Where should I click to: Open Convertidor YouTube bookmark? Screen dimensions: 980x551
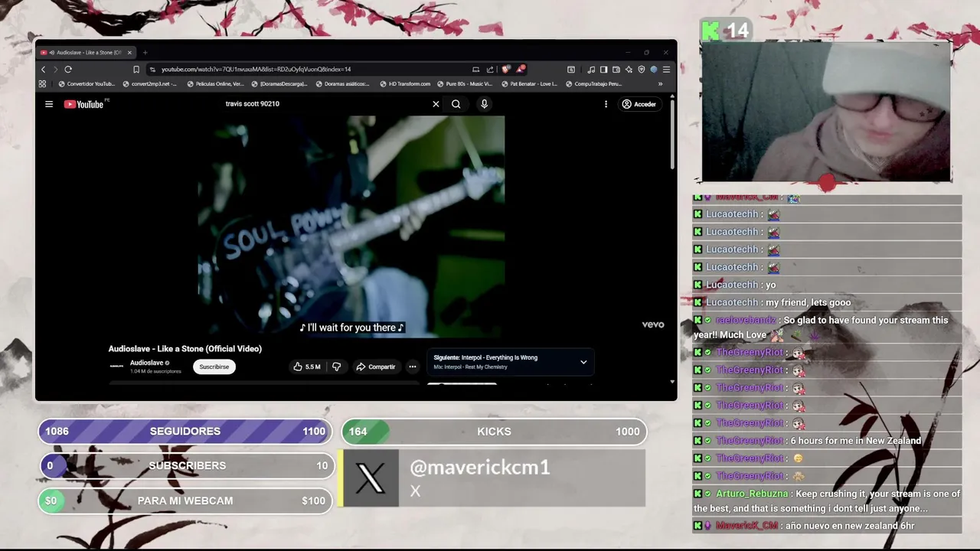(86, 84)
